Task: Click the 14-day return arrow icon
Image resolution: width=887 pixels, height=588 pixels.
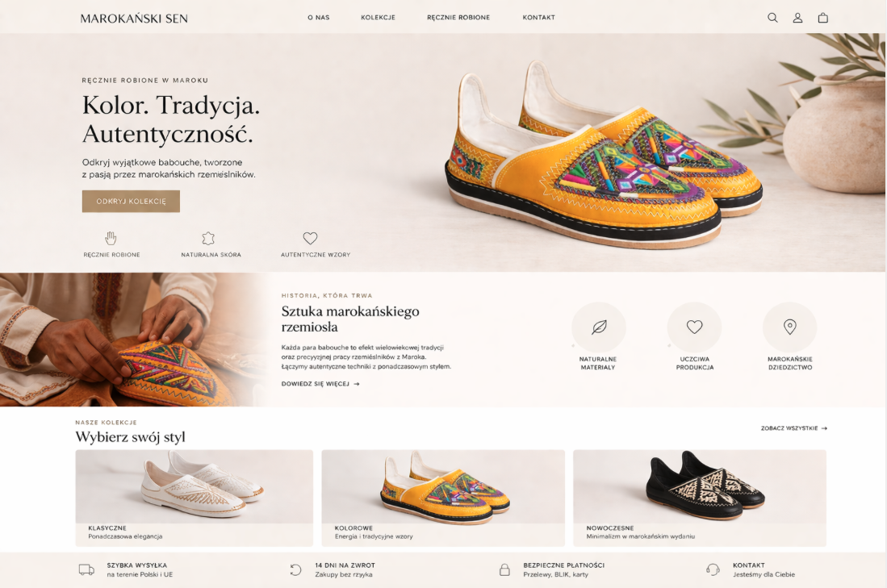Action: click(x=295, y=569)
